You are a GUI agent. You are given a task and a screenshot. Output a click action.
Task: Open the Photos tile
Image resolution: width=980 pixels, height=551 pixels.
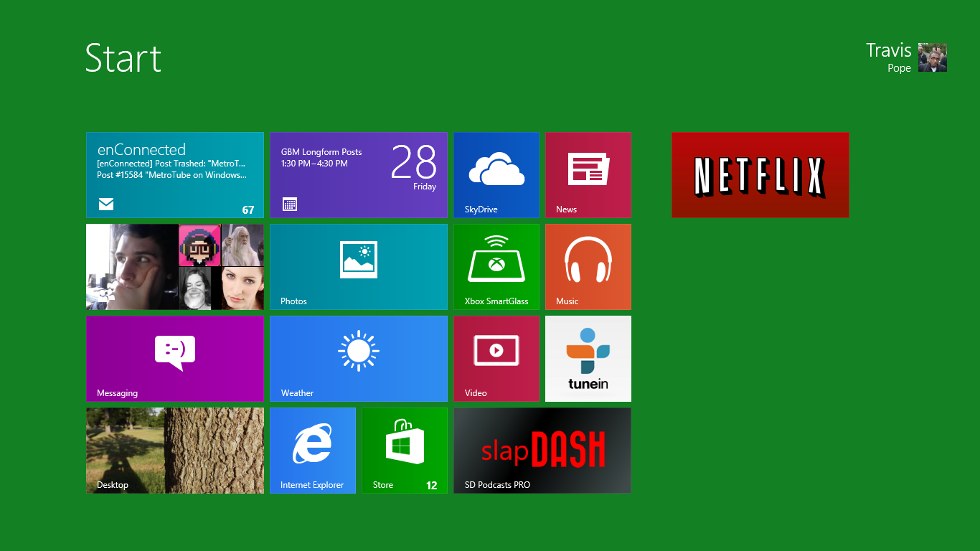tap(359, 267)
